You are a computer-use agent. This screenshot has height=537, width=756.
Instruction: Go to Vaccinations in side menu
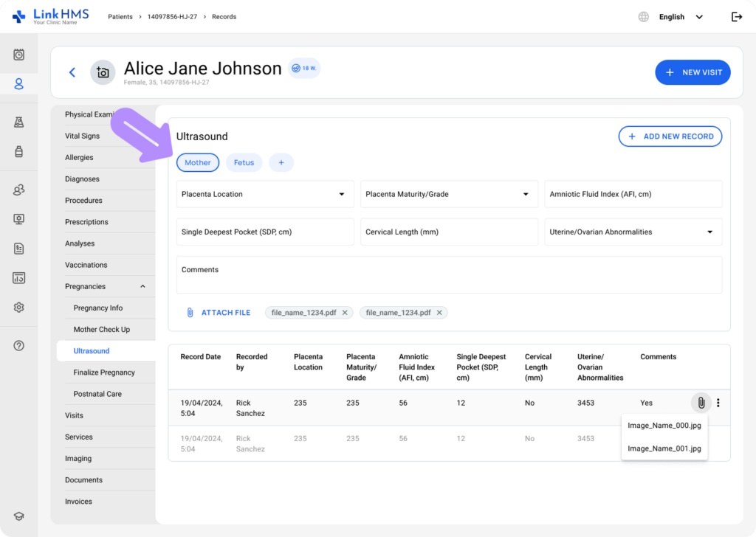coord(86,265)
